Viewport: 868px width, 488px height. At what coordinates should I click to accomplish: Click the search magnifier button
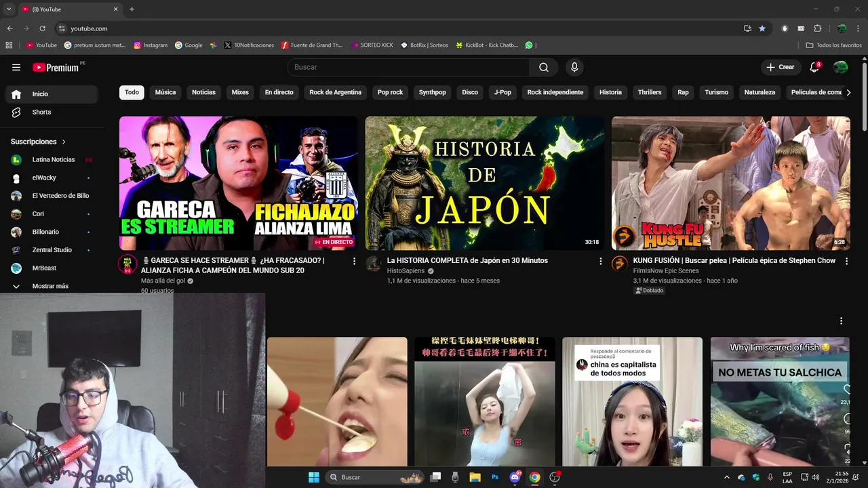pos(544,67)
